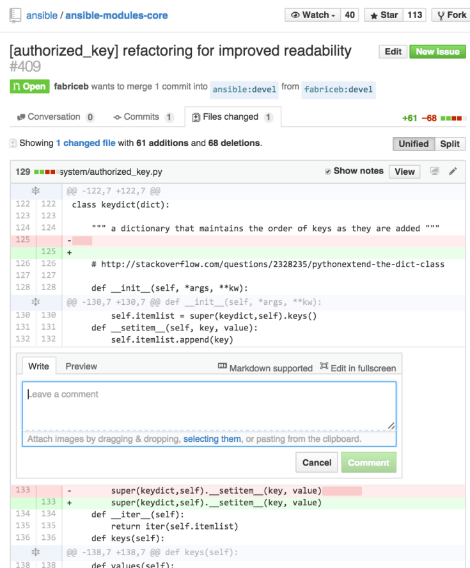Star the repository
This screenshot has height=568, width=470.
pos(383,15)
